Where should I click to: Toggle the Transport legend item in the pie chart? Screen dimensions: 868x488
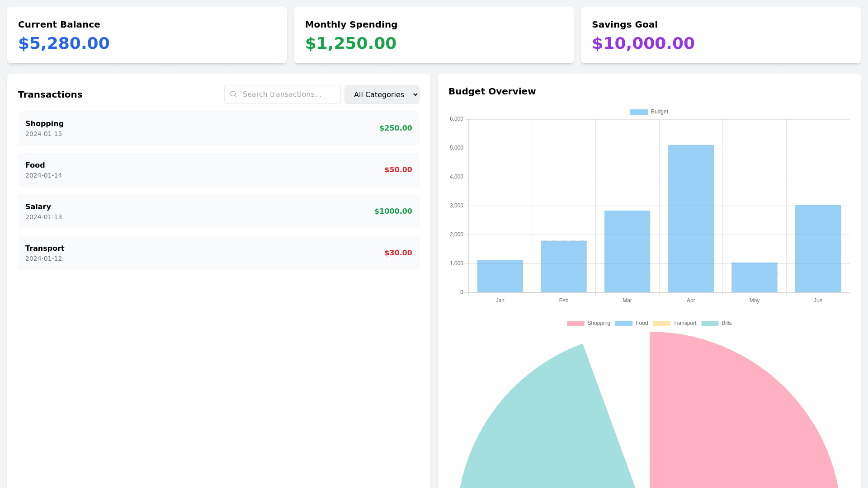[x=675, y=324]
